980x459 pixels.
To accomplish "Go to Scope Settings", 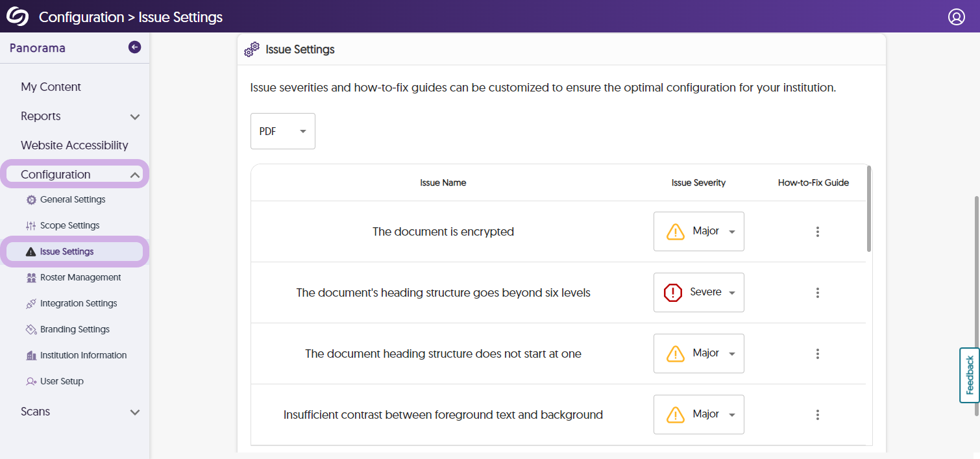I will pos(70,226).
